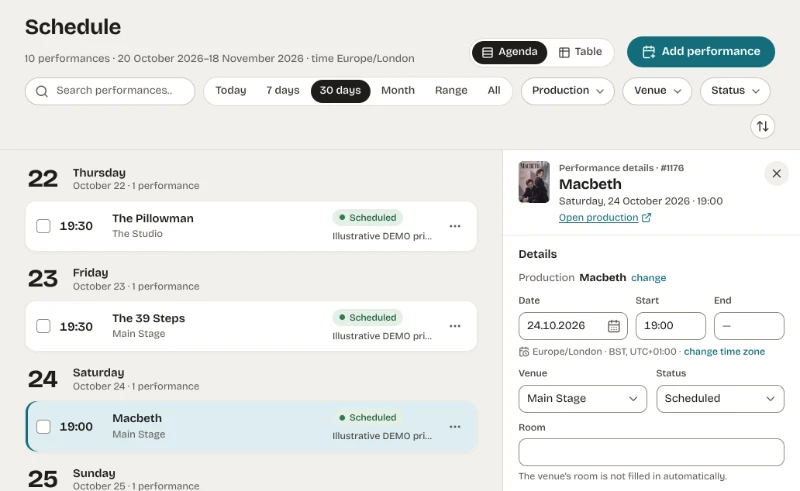Viewport: 800px width, 491px height.
Task: Click the Scheduled badge on Macbeth row
Action: [367, 418]
